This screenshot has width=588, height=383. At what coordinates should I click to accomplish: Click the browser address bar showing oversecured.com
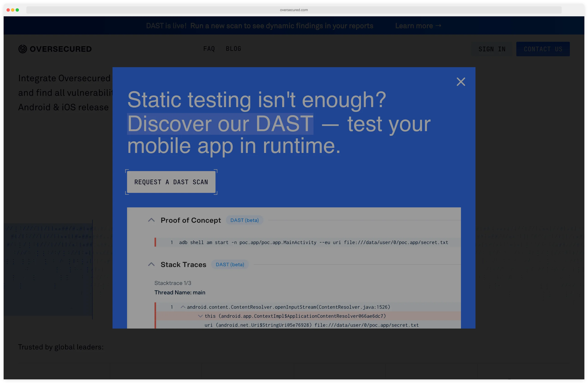294,10
